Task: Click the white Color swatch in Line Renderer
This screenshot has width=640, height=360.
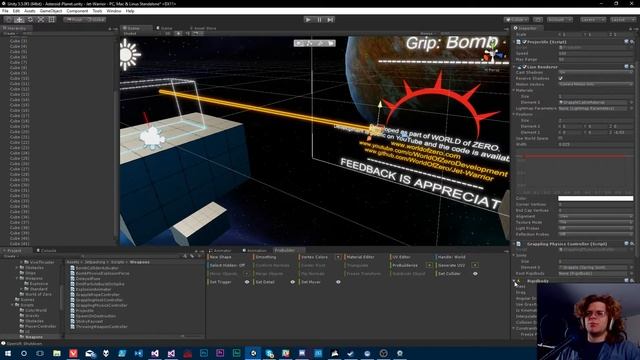Action: (596, 198)
